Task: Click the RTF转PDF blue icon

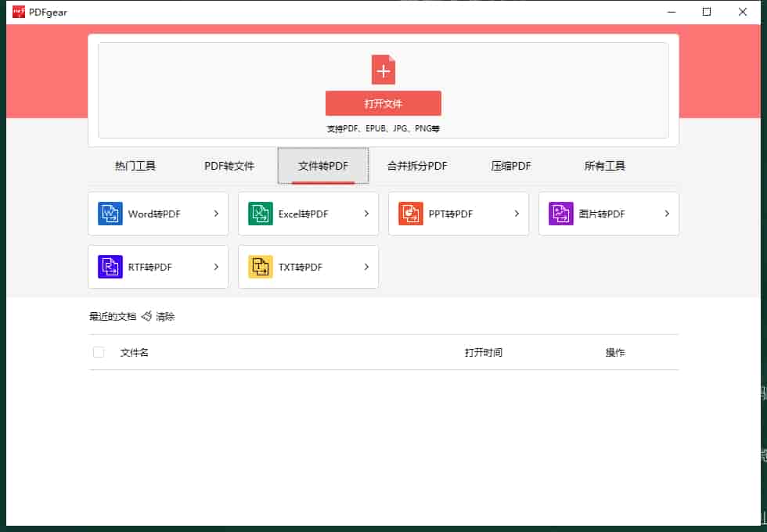Action: point(110,267)
